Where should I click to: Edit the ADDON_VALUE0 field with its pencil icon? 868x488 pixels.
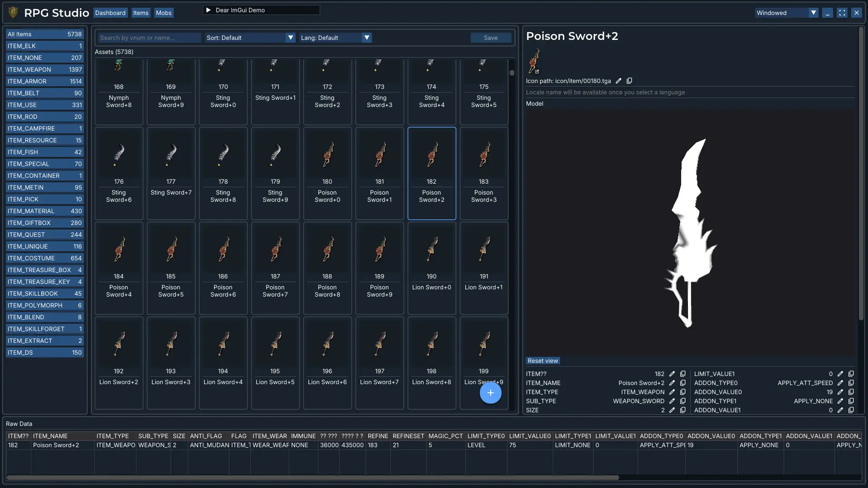840,392
